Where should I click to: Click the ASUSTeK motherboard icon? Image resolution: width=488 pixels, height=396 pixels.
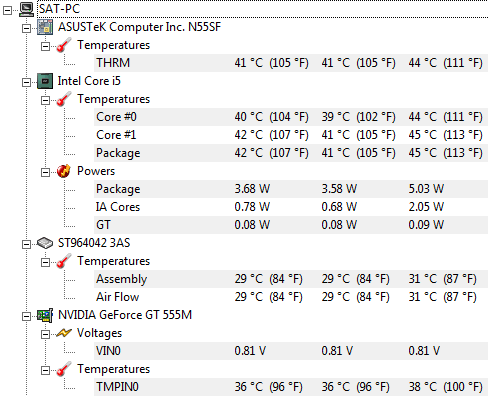[x=45, y=27]
